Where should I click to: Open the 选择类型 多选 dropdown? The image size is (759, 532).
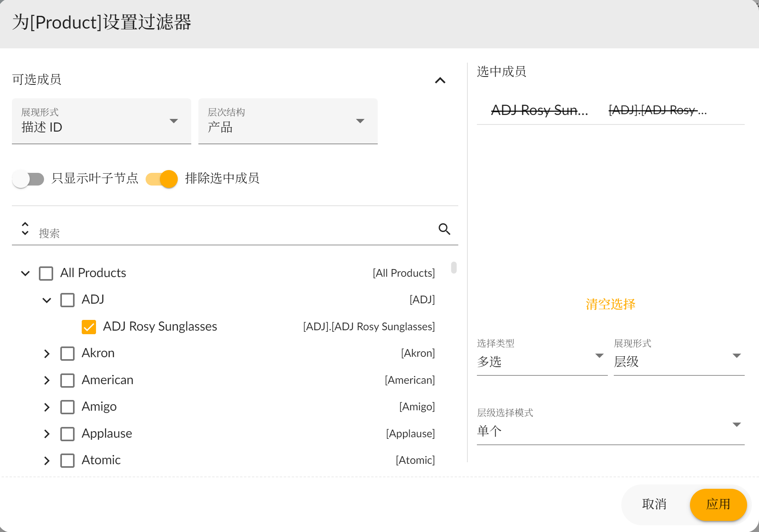[x=542, y=357]
